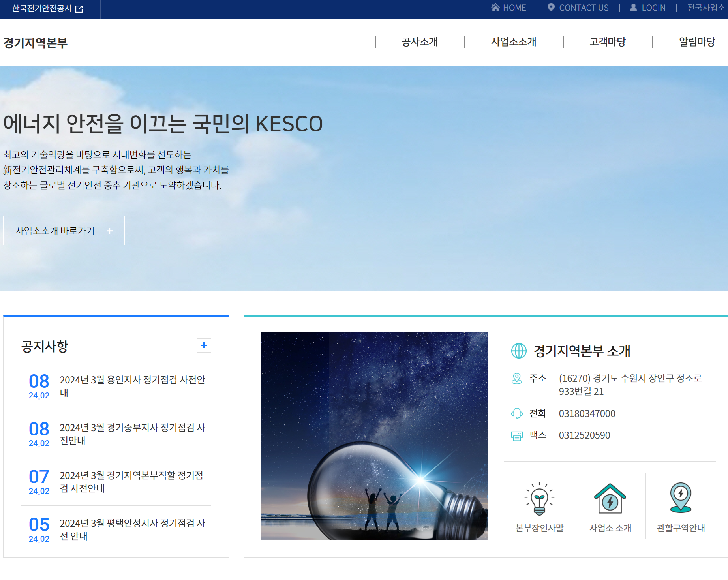The height and width of the screenshot is (580, 728).
Task: Click the globe icon beside 경기지역본부 소개
Action: click(519, 351)
